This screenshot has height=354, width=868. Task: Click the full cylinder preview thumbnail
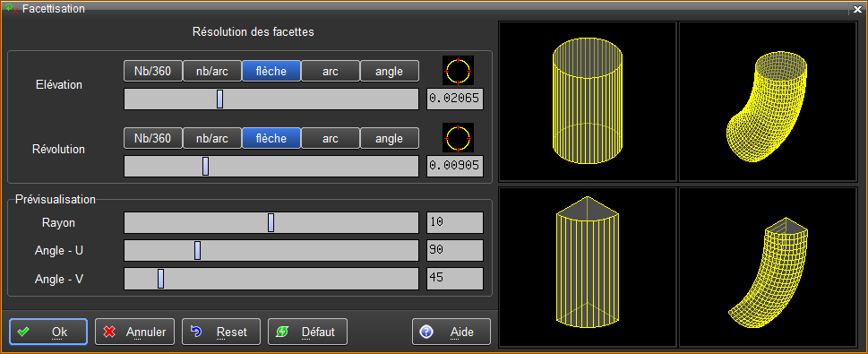coord(588,101)
